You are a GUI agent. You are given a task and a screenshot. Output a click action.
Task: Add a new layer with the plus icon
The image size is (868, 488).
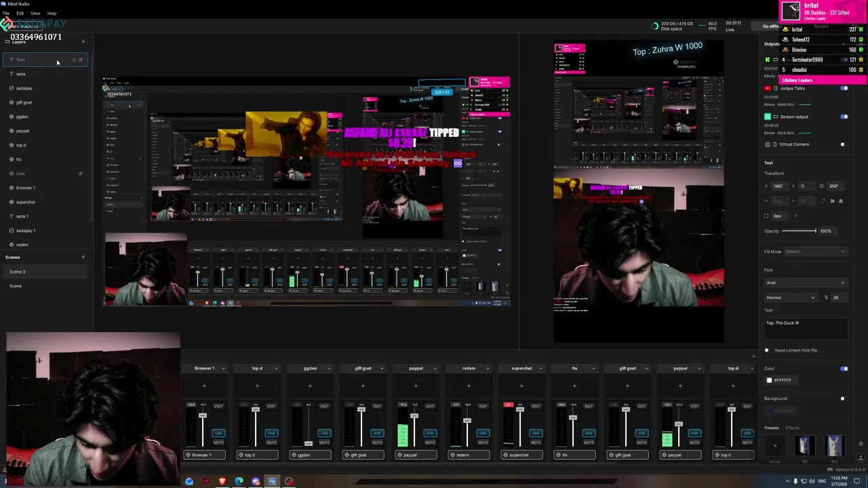[83, 41]
